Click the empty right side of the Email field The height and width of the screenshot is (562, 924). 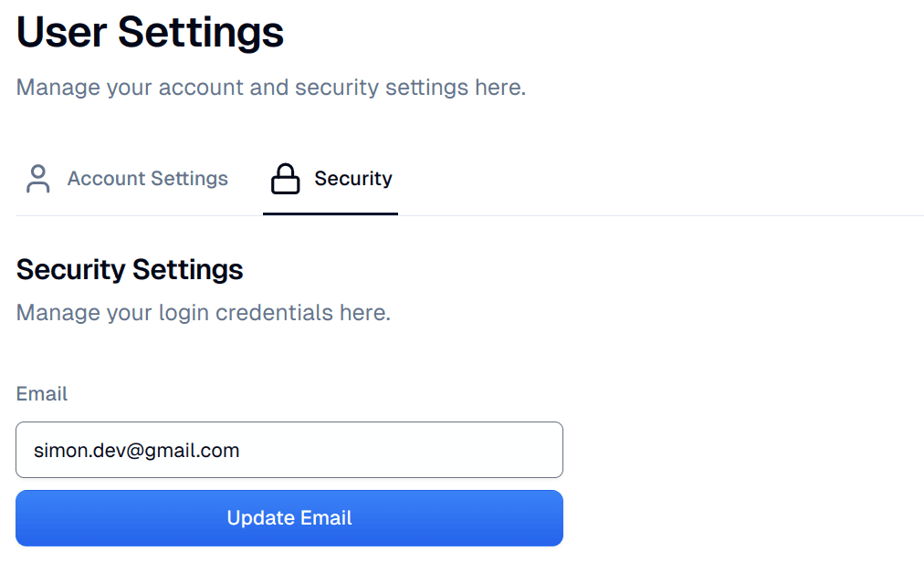click(x=457, y=450)
